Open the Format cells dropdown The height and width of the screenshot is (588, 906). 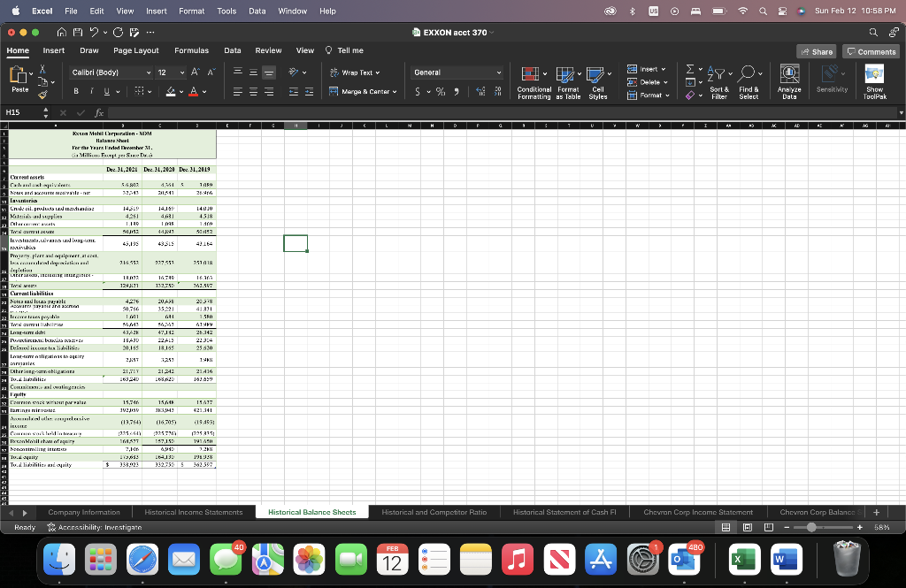point(649,95)
